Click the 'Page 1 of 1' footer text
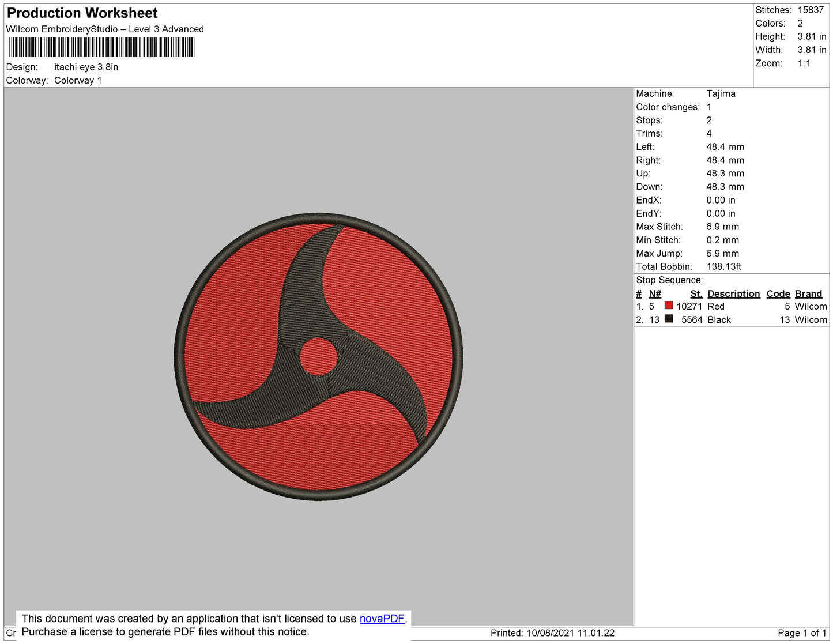 click(x=802, y=633)
